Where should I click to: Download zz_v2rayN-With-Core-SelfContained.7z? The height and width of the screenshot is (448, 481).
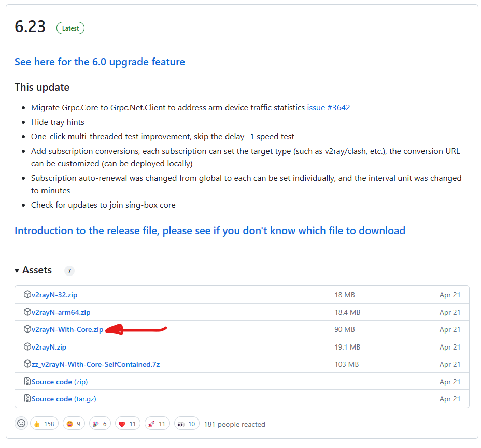click(x=95, y=364)
